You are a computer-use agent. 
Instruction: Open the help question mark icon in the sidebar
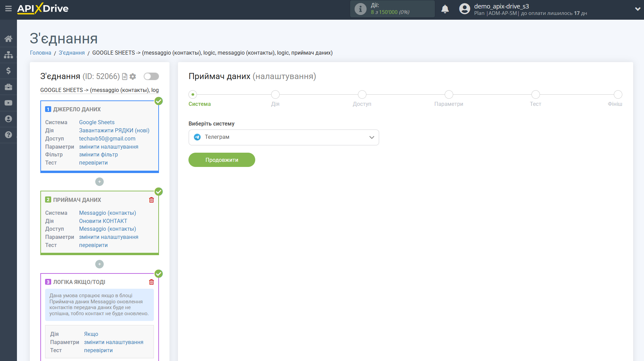pos(8,135)
